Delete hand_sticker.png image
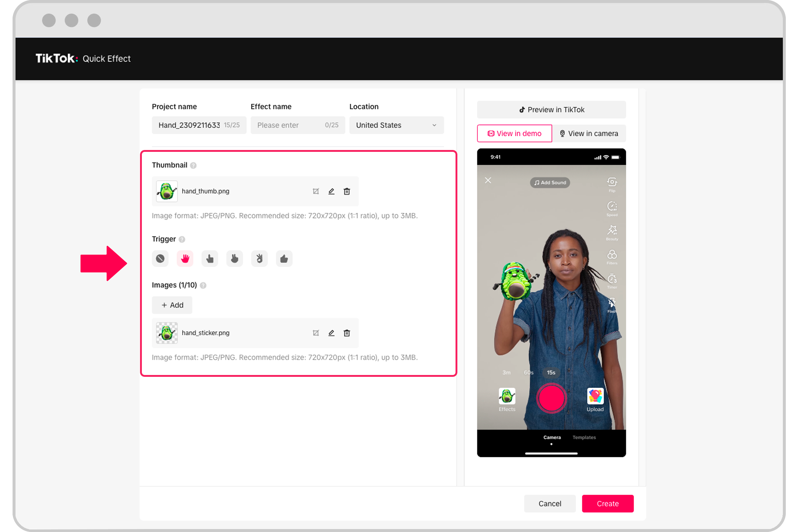 (346, 333)
